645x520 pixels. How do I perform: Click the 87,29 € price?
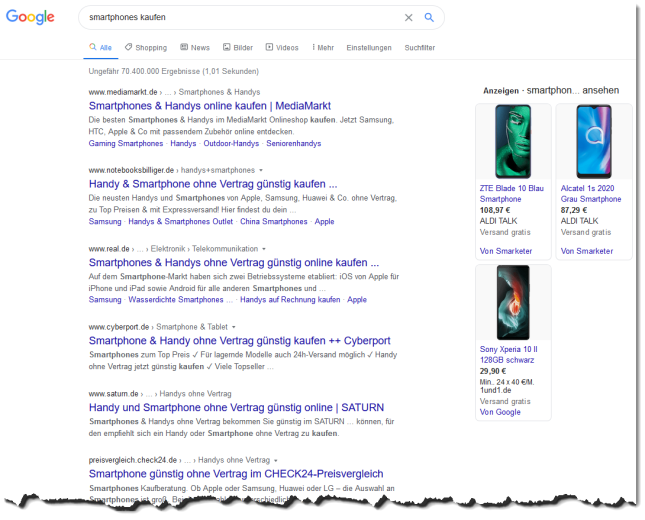[573, 210]
